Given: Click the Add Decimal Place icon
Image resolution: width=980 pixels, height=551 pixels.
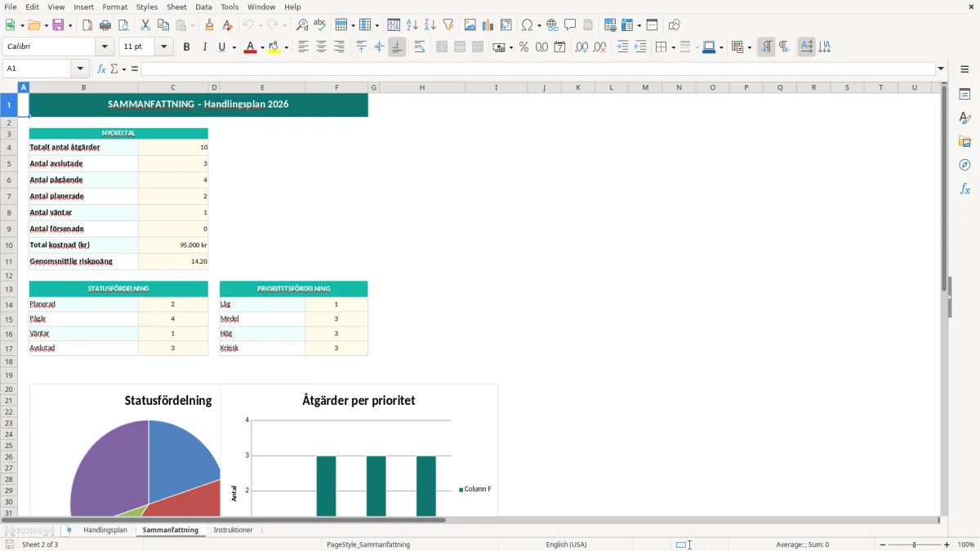Looking at the screenshot, I should (581, 47).
